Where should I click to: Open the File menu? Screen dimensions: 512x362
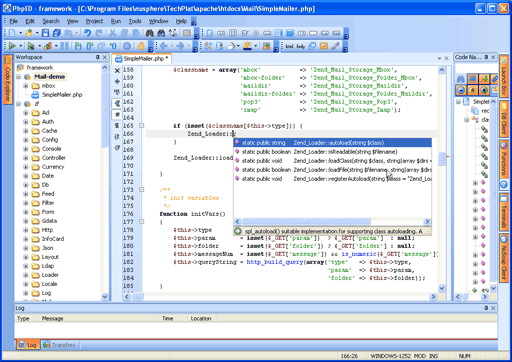coord(14,21)
